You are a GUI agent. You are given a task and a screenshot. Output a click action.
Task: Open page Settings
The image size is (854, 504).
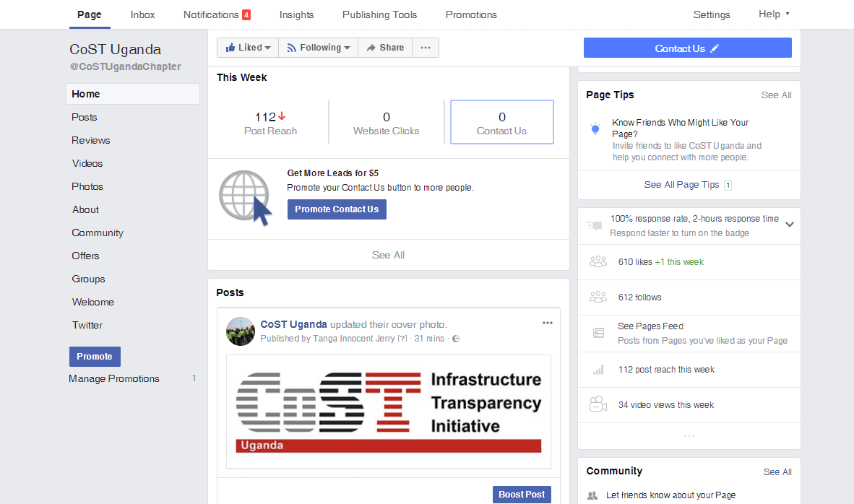[711, 14]
